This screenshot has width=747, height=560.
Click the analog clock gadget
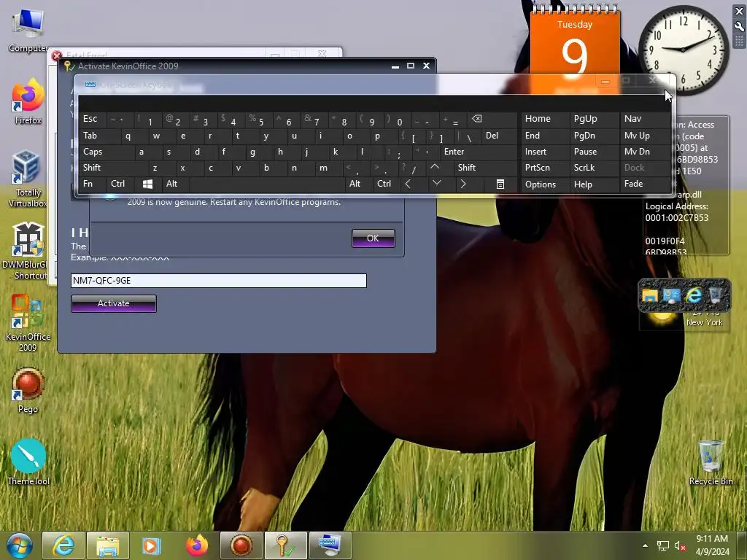tap(683, 50)
